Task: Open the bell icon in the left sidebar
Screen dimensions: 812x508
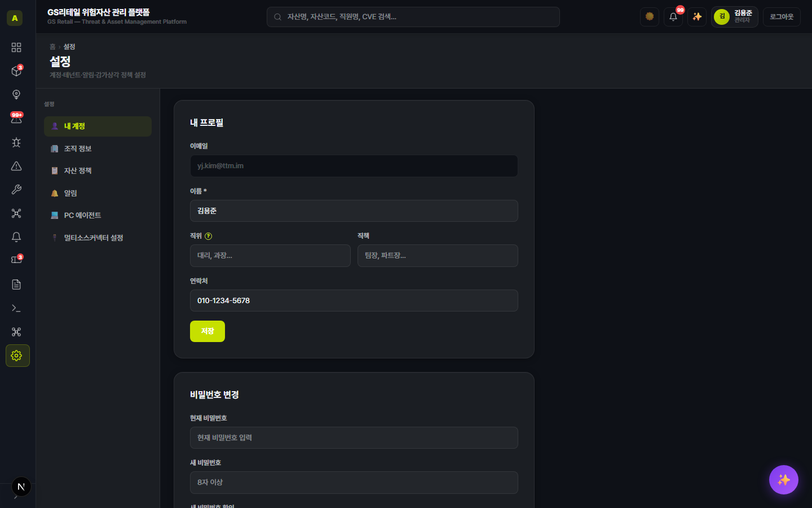Action: coord(16,237)
